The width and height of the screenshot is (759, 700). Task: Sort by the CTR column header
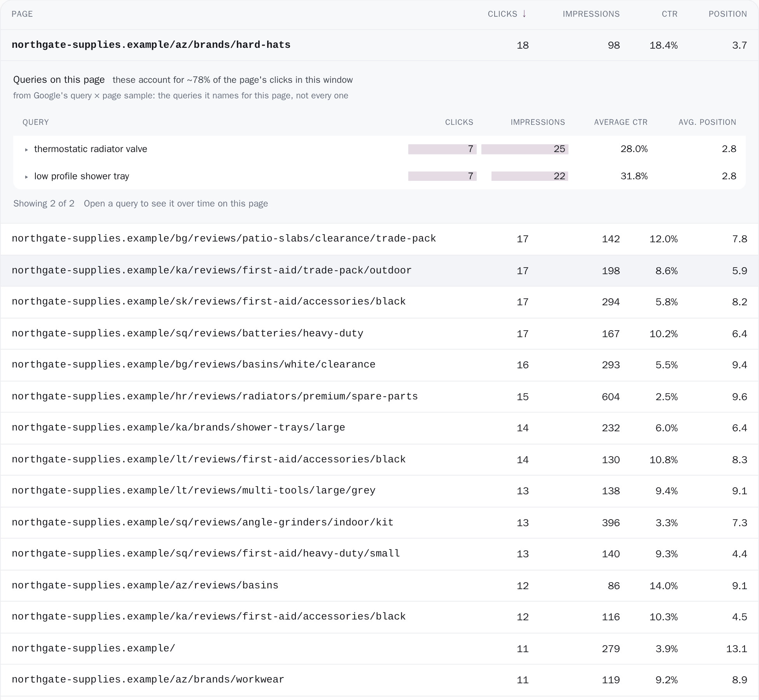pos(670,14)
